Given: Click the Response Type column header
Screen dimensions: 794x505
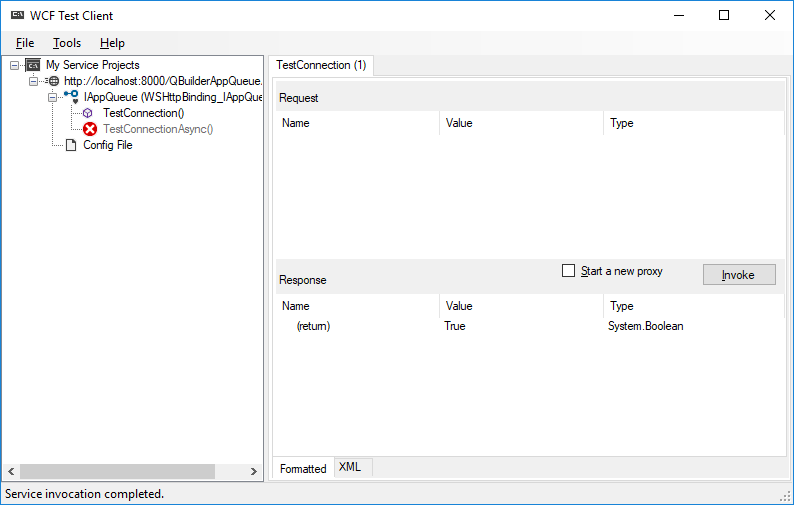Looking at the screenshot, I should (694, 306).
